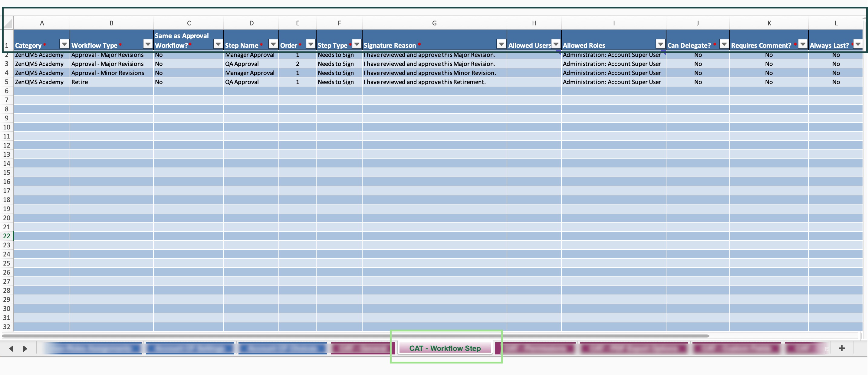Click the 'ZenQMS Academy' cell in row 3
Viewport: 868px width, 375px height.
click(x=42, y=64)
